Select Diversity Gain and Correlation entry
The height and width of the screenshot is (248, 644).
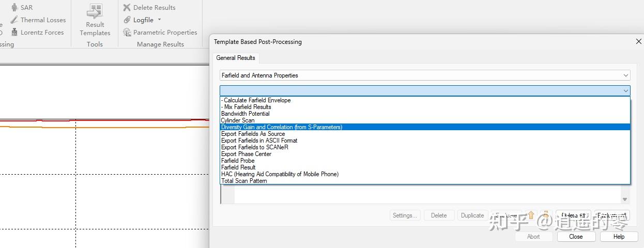(x=282, y=127)
